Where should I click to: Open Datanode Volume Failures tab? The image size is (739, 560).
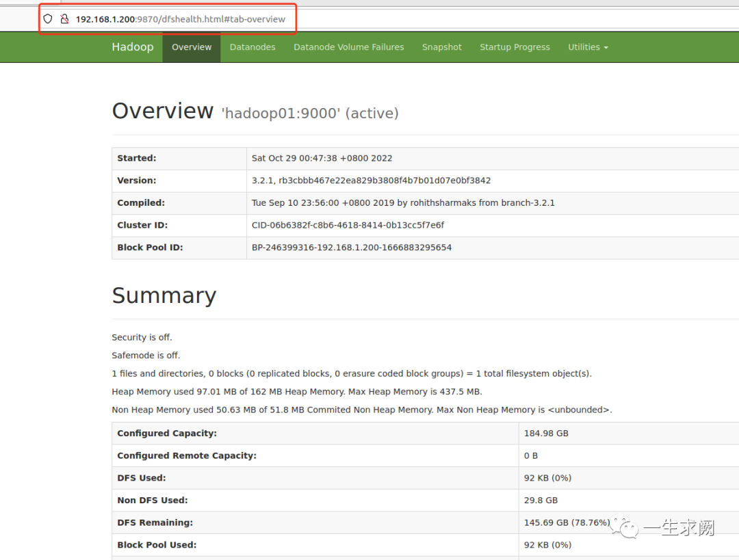pos(349,47)
